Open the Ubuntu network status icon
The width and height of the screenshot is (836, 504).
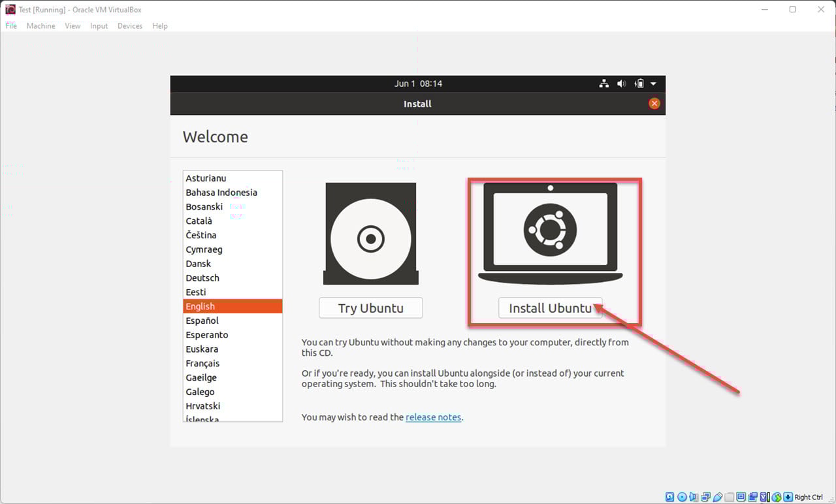pyautogui.click(x=603, y=84)
